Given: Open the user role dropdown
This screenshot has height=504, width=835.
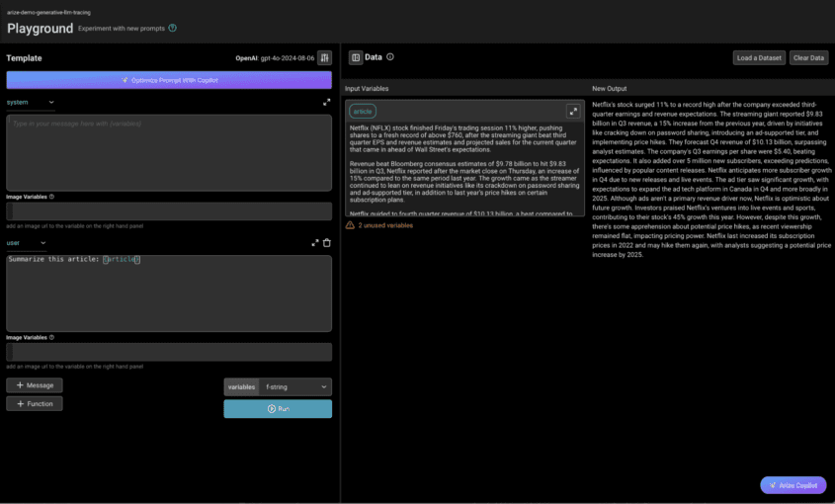Looking at the screenshot, I should [x=26, y=243].
